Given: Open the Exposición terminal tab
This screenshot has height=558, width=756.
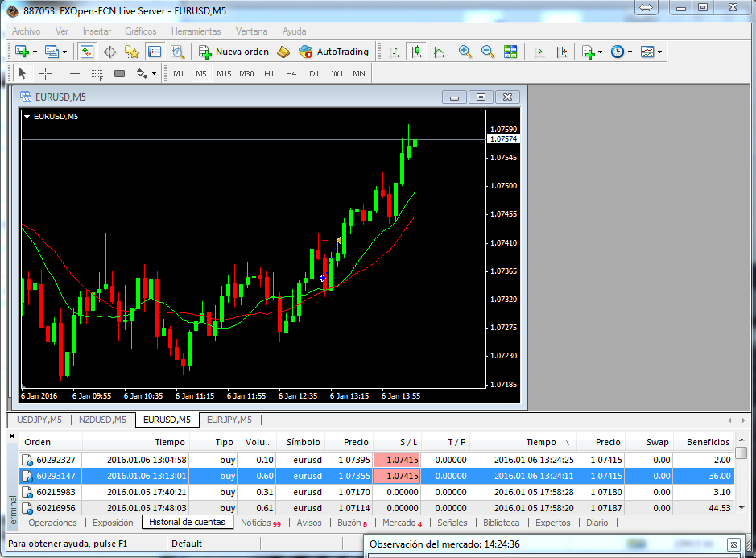Looking at the screenshot, I should click(x=113, y=523).
